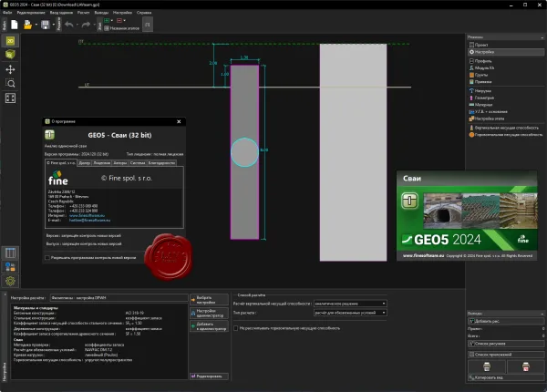Switch to the Лицензия tab in About dialog
This screenshot has height=392, width=547.
point(102,163)
